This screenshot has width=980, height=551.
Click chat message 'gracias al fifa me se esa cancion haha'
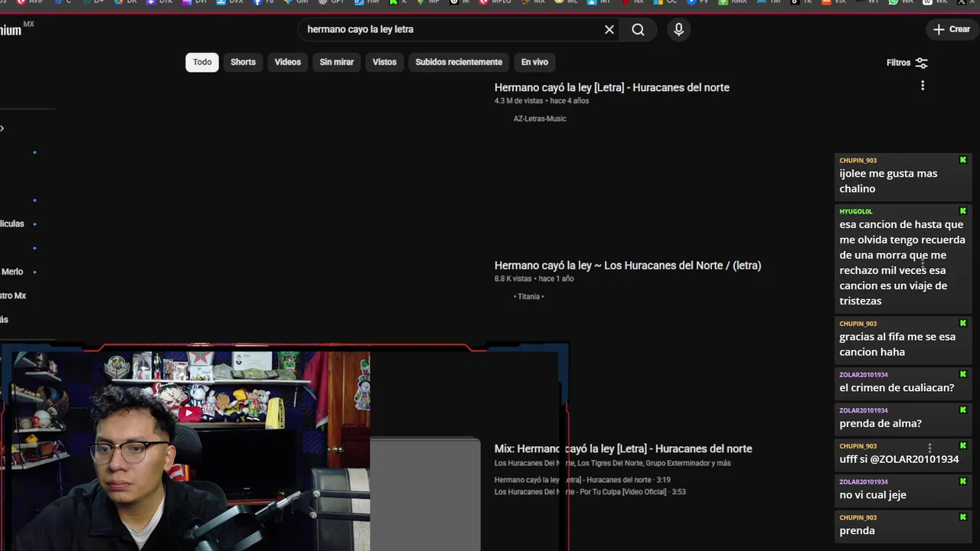(x=897, y=344)
